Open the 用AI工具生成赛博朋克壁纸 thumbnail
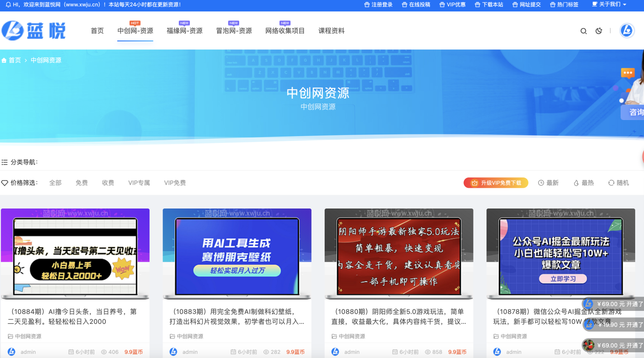The image size is (644, 358). point(237,255)
